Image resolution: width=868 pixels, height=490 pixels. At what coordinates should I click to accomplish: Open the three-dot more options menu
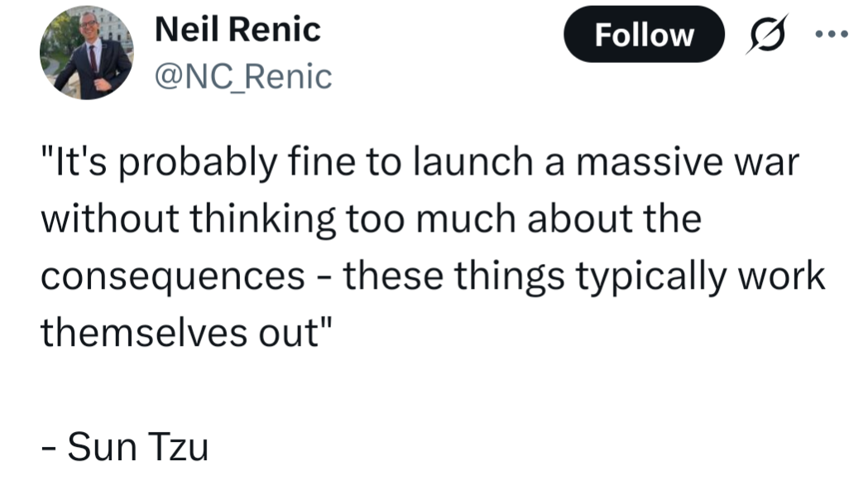point(832,35)
